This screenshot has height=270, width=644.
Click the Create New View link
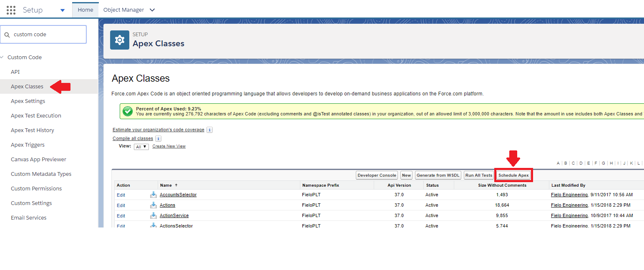(169, 146)
